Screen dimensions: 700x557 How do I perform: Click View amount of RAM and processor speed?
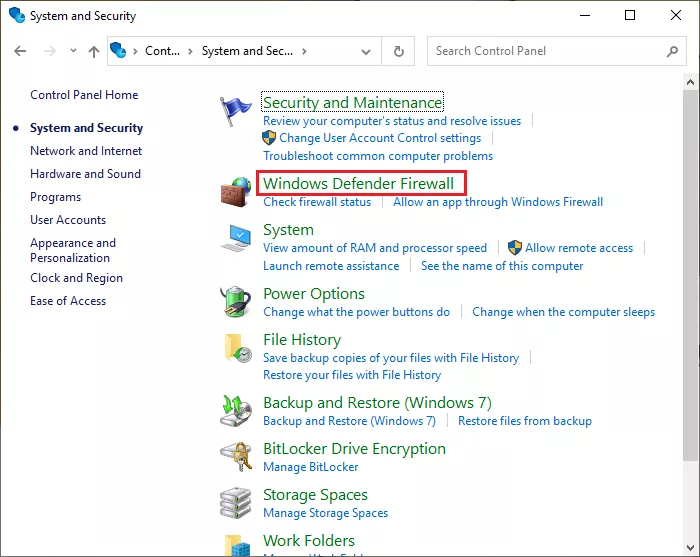click(375, 248)
